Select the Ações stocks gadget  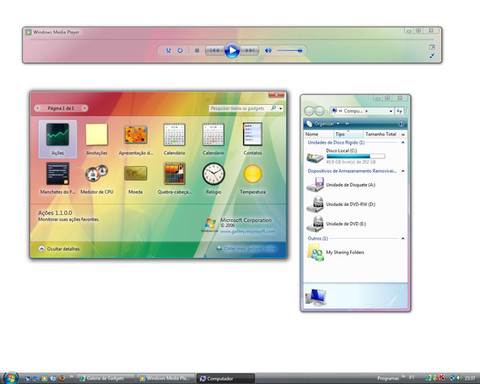[58, 139]
